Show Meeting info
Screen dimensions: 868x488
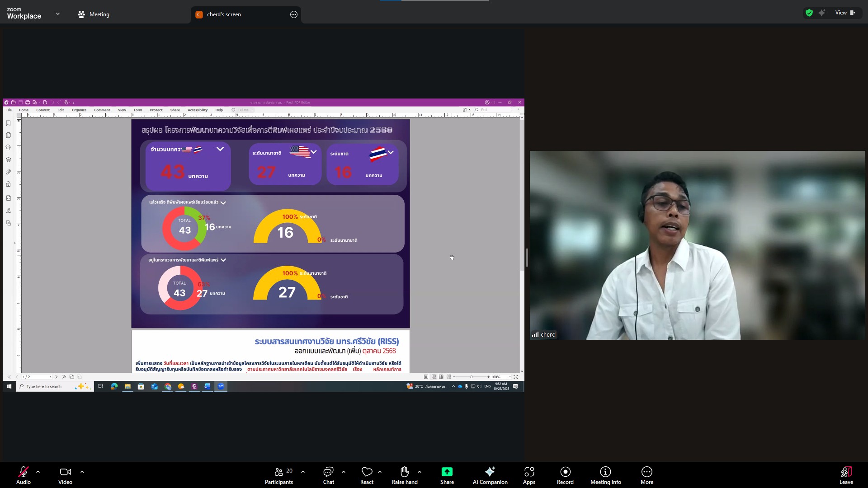(x=605, y=475)
